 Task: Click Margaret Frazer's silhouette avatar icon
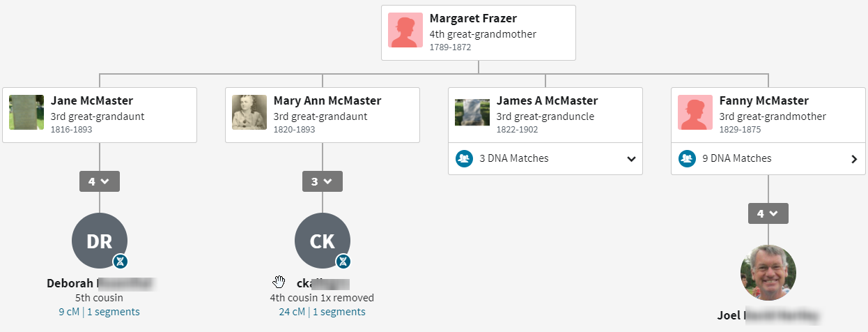pyautogui.click(x=405, y=30)
